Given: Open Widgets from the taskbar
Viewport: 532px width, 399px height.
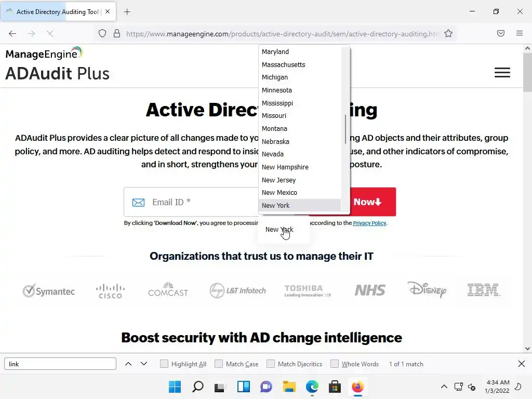Looking at the screenshot, I should [x=243, y=387].
